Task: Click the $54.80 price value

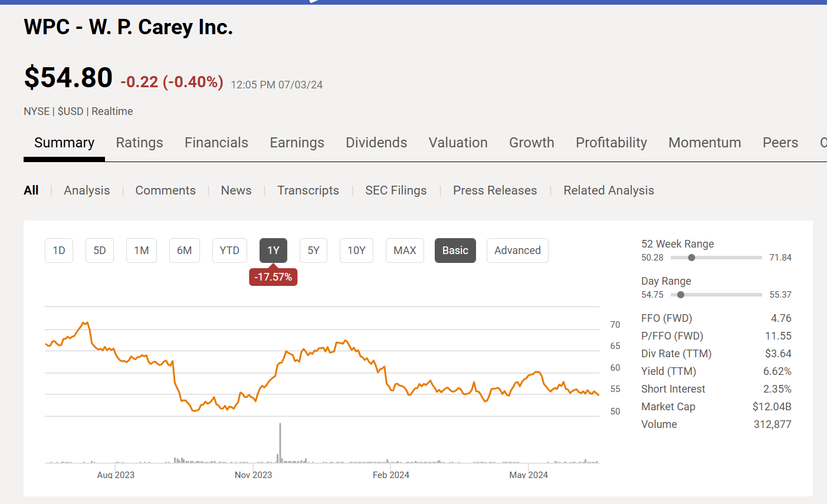Action: (68, 78)
